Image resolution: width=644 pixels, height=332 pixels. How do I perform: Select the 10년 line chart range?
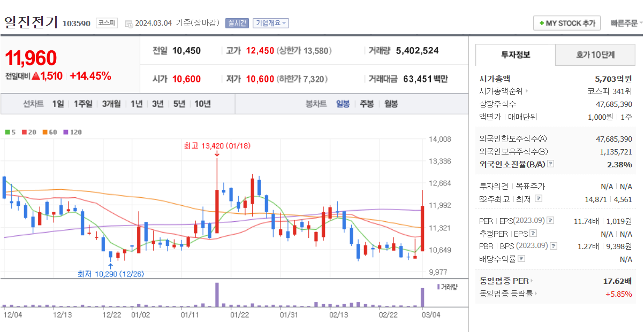click(202, 104)
